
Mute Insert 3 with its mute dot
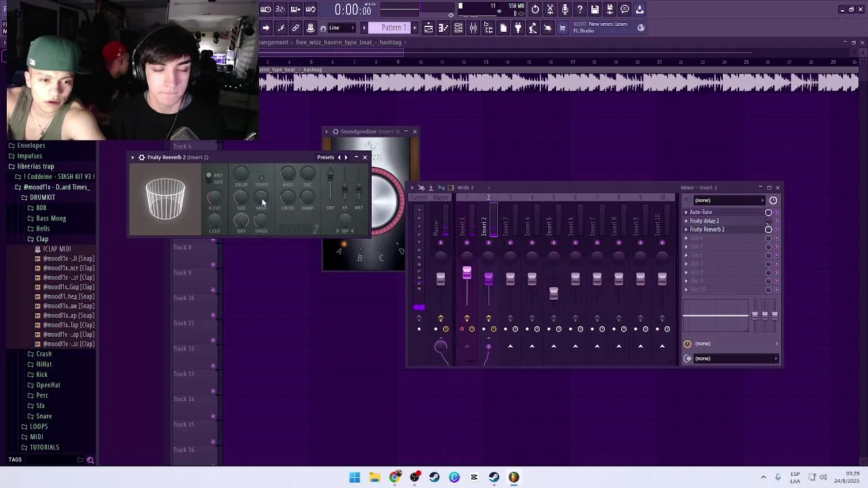pos(511,243)
